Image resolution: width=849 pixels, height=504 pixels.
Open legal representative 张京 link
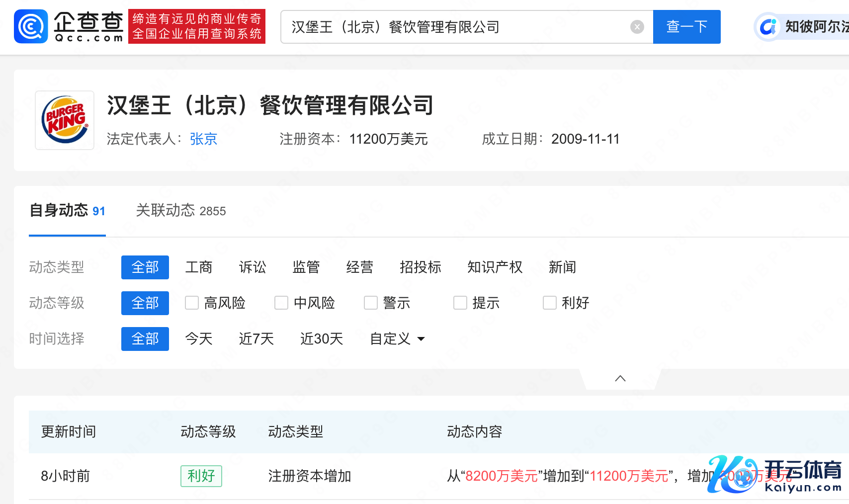(203, 139)
